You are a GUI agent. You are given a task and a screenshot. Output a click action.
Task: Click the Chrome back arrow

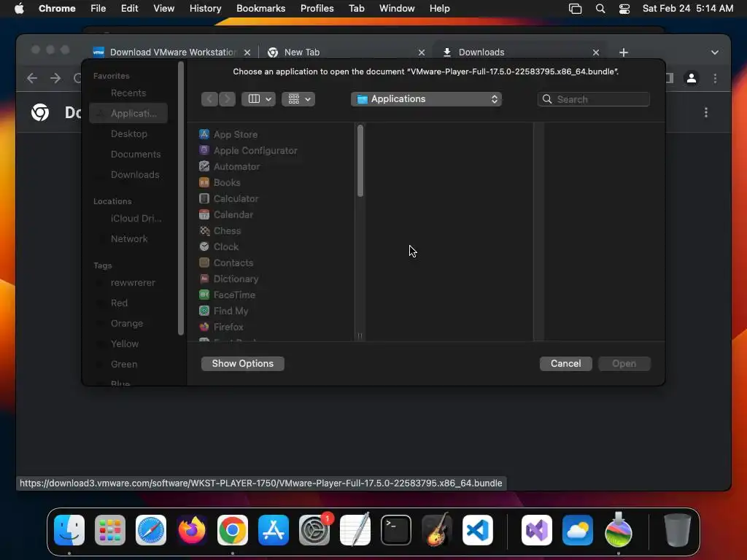(32, 78)
